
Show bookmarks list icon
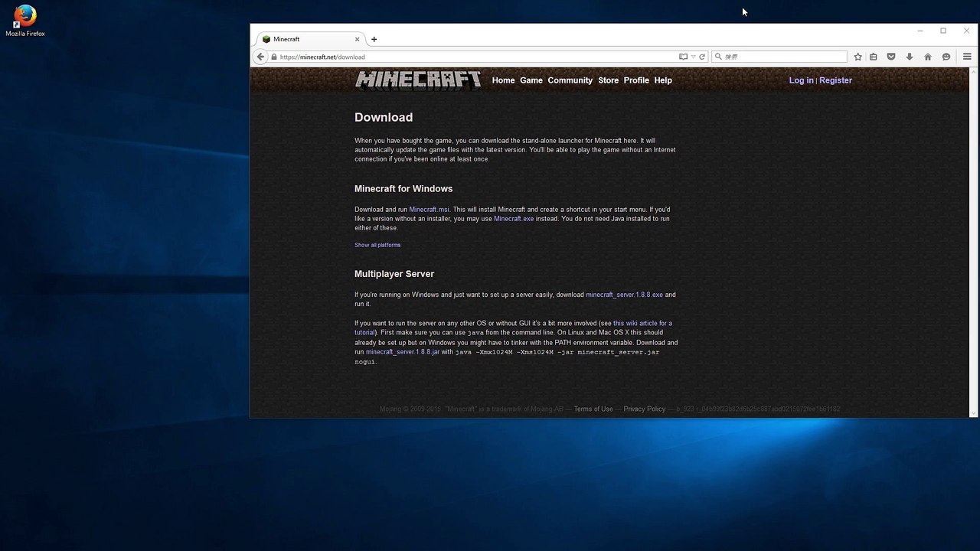(x=873, y=57)
